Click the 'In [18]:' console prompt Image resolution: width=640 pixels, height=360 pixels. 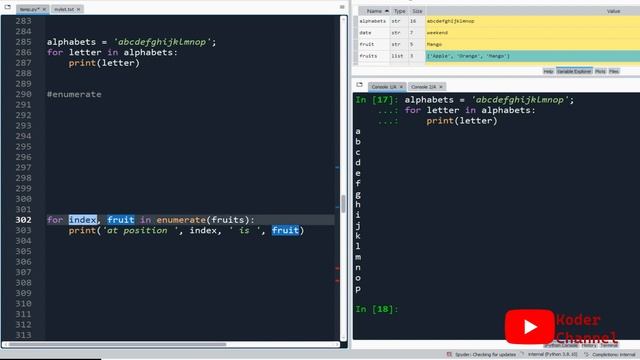[376, 309]
